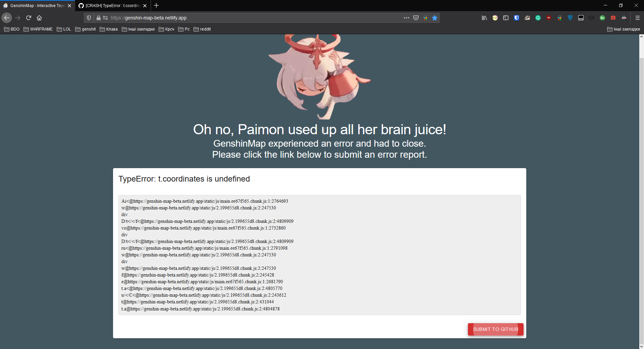The width and height of the screenshot is (644, 349).
Task: Open the LOL bookmarks folder
Action: pos(64,29)
